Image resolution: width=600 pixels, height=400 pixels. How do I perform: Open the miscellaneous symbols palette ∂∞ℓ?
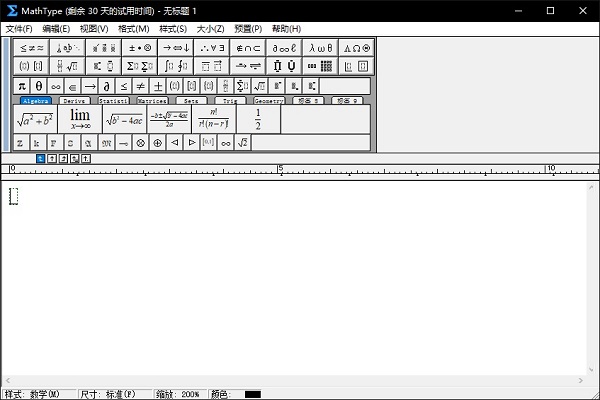pos(284,48)
